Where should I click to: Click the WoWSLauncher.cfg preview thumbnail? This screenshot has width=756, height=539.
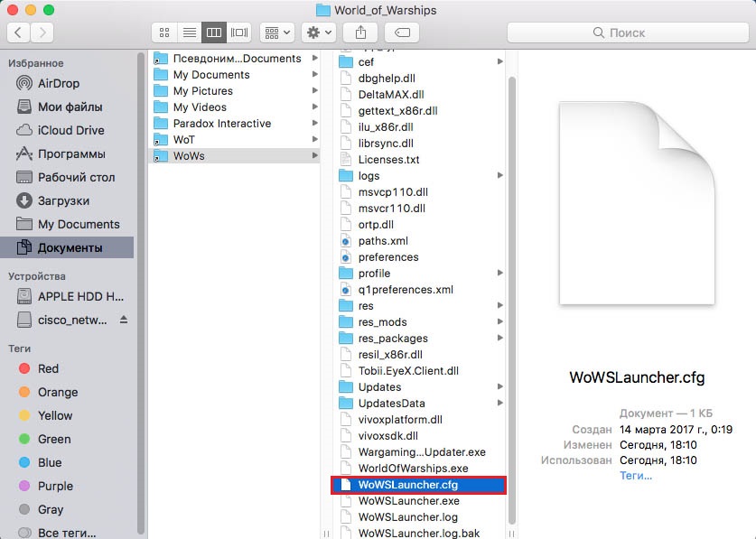click(638, 203)
